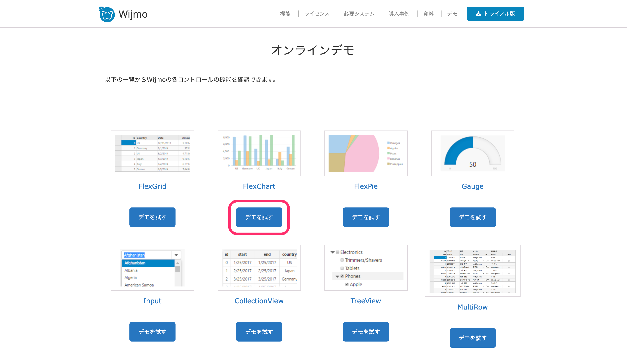Open the 機能 menu item
Viewport: 635px width, 364px height.
285,14
